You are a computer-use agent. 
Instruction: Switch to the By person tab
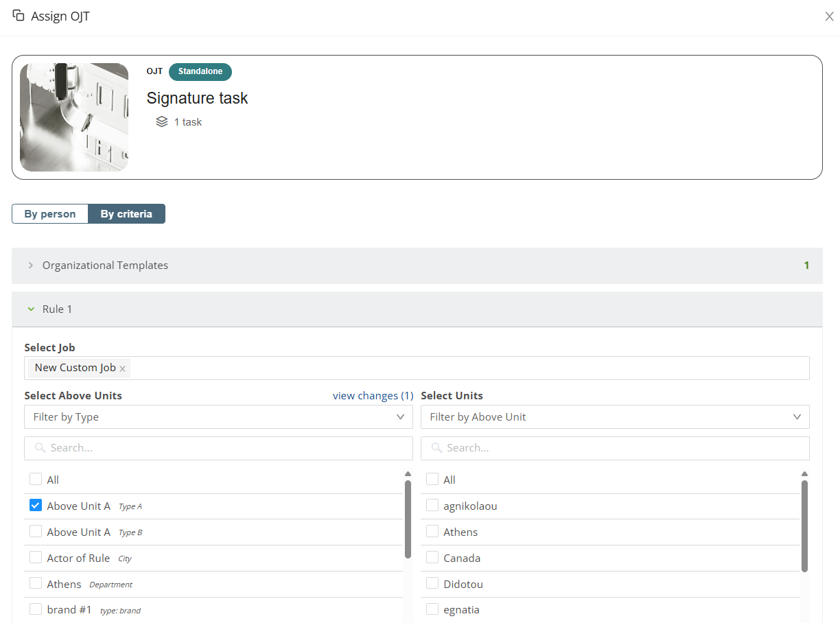tap(50, 214)
